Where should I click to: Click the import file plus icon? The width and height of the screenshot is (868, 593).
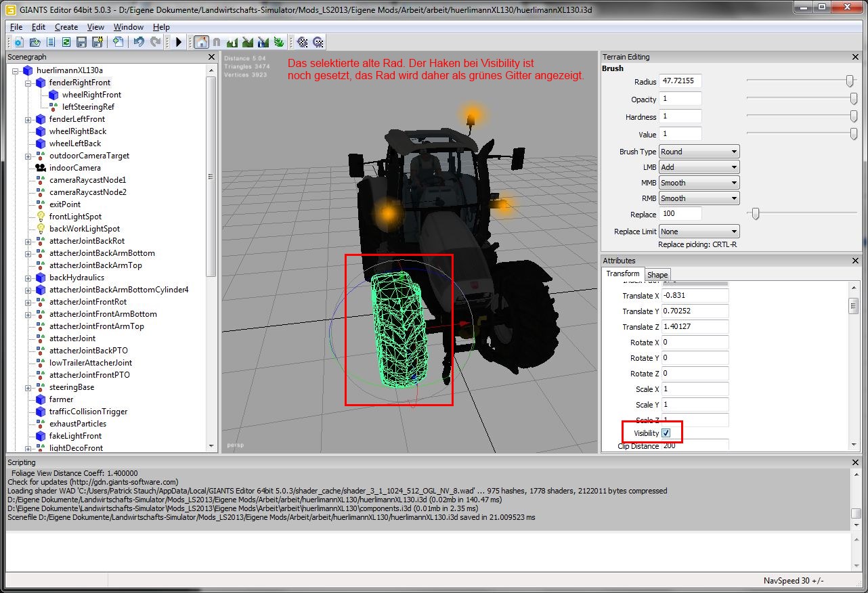[x=118, y=42]
